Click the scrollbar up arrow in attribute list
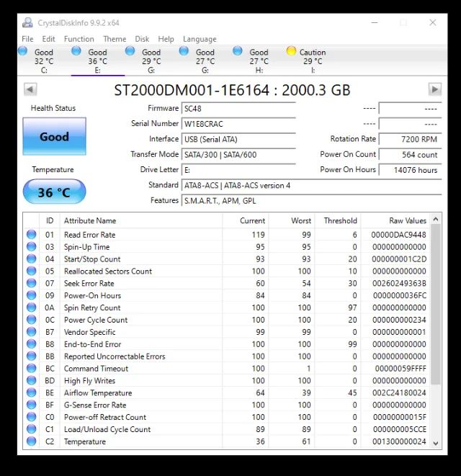 coord(436,219)
